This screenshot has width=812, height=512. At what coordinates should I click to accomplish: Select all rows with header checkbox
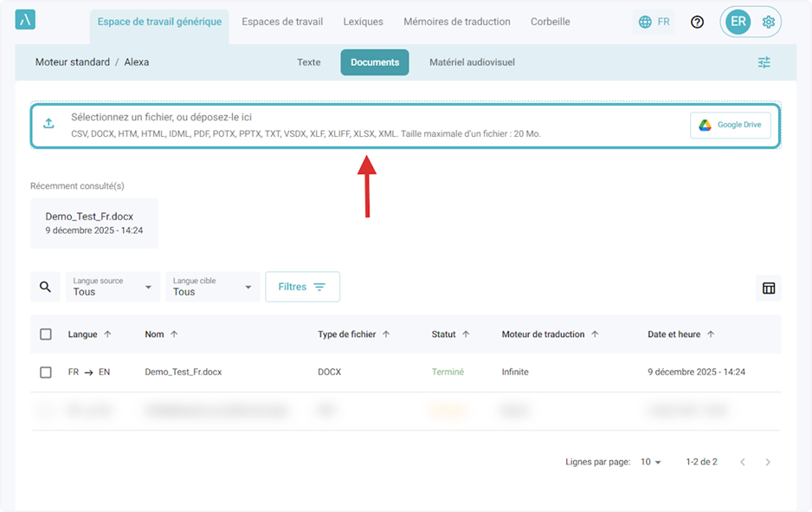(46, 334)
